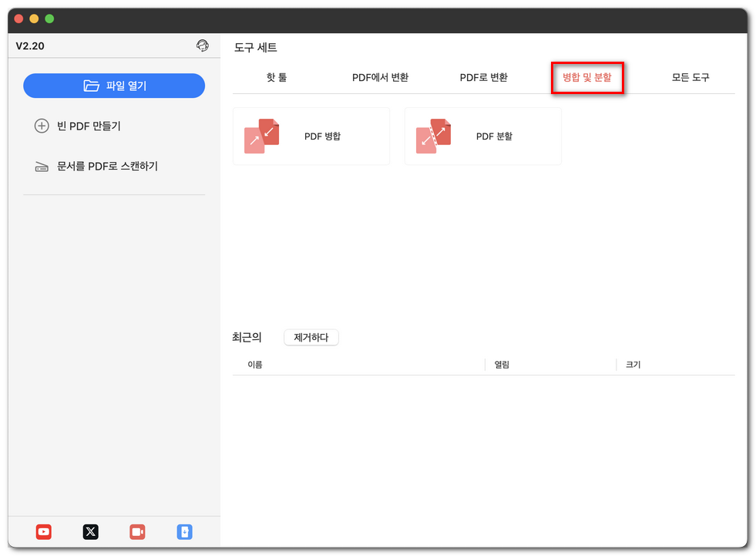Click the red video recorder icon in footer
Image resolution: width=756 pixels, height=556 pixels.
point(137,531)
